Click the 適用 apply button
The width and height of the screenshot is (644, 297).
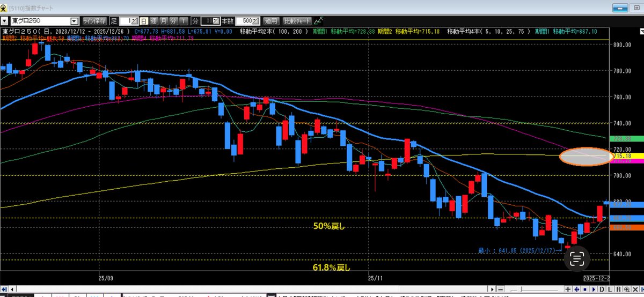point(271,21)
